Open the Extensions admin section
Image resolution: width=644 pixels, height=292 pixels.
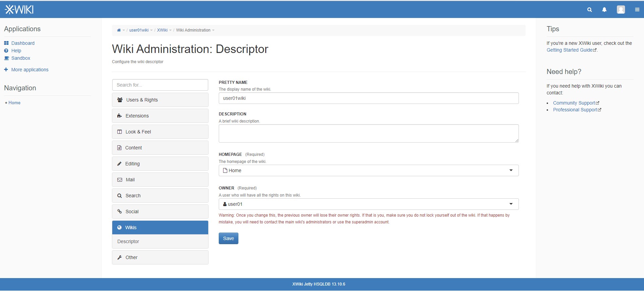pos(160,116)
